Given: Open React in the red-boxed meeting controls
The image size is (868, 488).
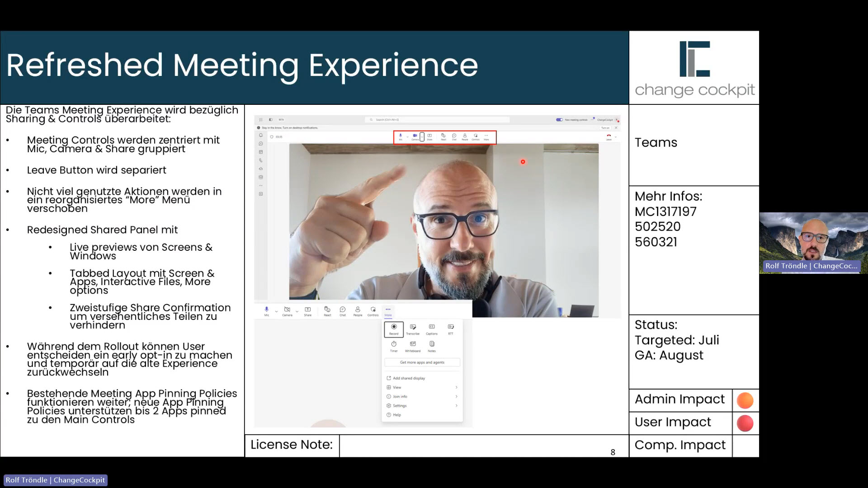Looking at the screenshot, I should click(x=443, y=137).
